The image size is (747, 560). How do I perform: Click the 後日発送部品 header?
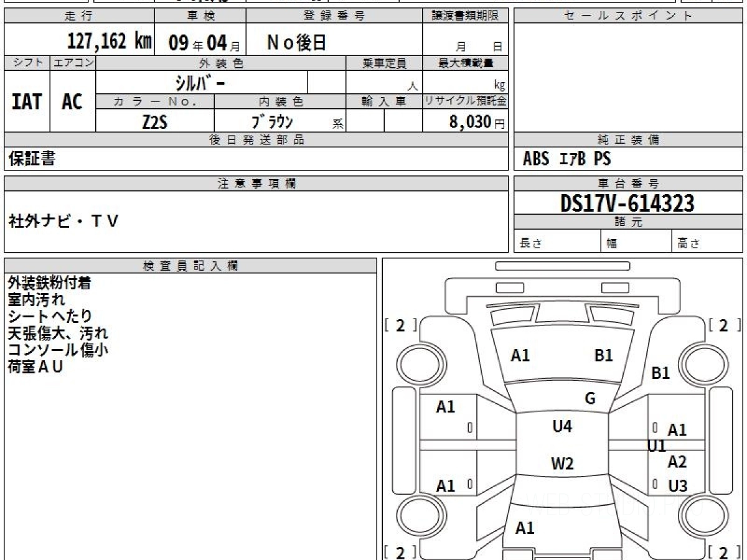point(256,140)
